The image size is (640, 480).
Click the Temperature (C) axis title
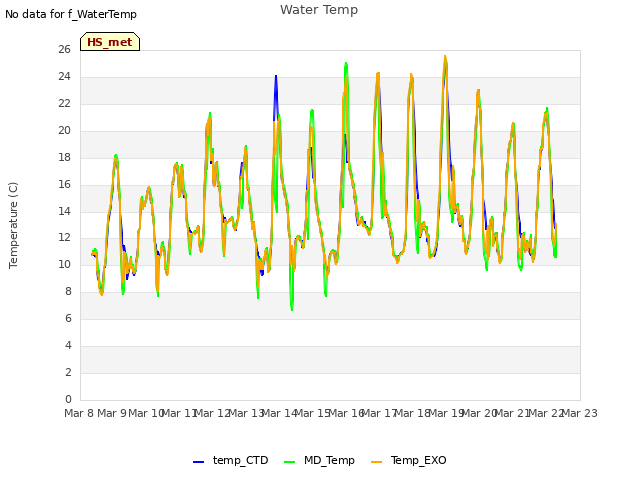(13, 225)
